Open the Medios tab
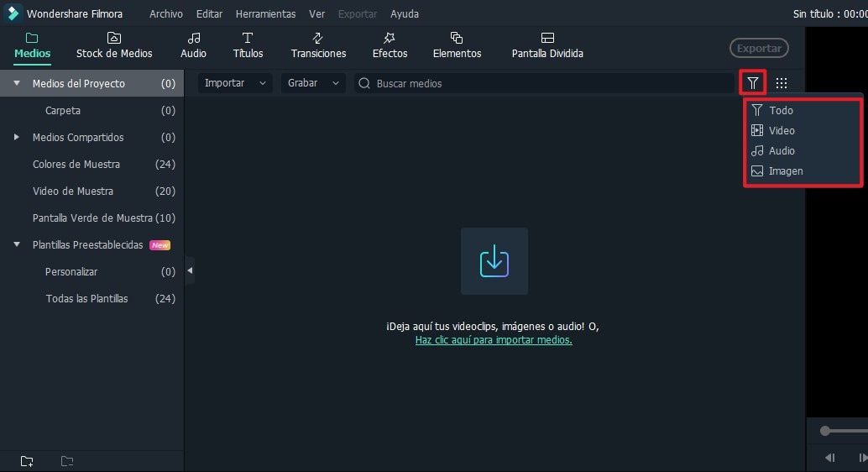 [x=32, y=46]
